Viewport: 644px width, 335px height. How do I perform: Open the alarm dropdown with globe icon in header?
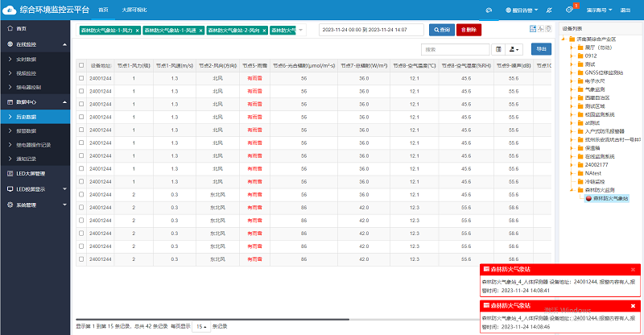tap(521, 10)
